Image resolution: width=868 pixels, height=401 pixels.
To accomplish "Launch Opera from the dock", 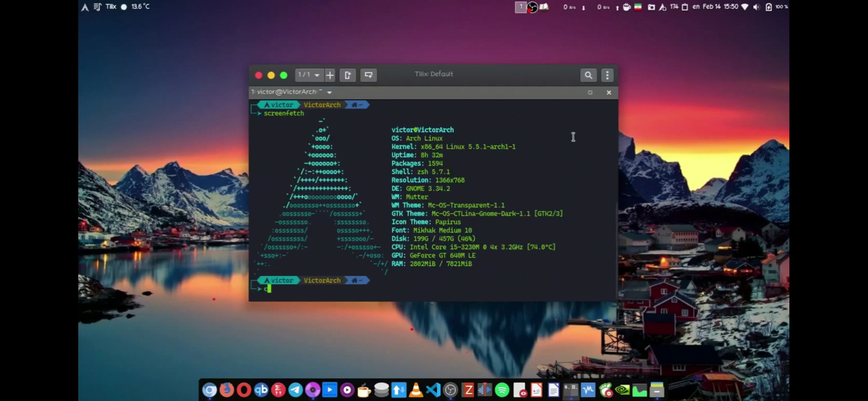I will click(x=244, y=390).
